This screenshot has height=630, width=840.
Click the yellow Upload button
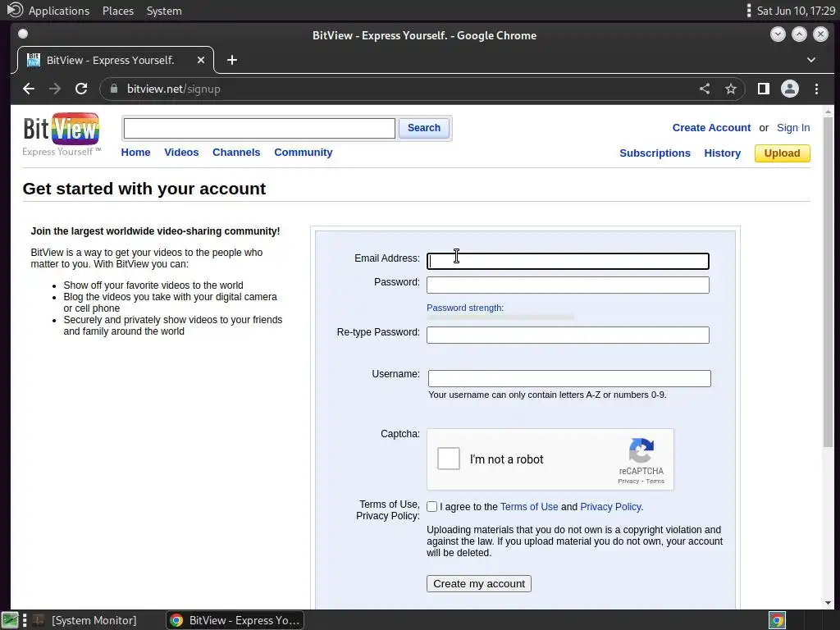pos(782,153)
